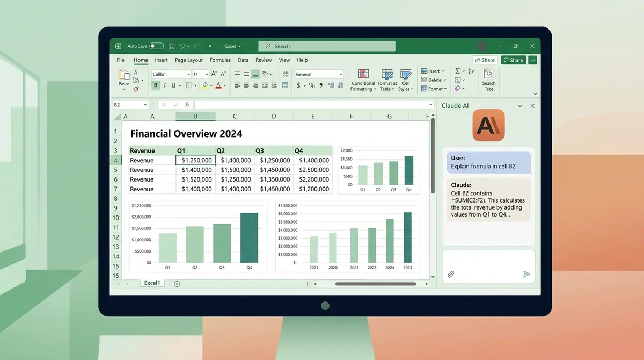Click the red Font Color A
The width and height of the screenshot is (644, 360).
218,85
